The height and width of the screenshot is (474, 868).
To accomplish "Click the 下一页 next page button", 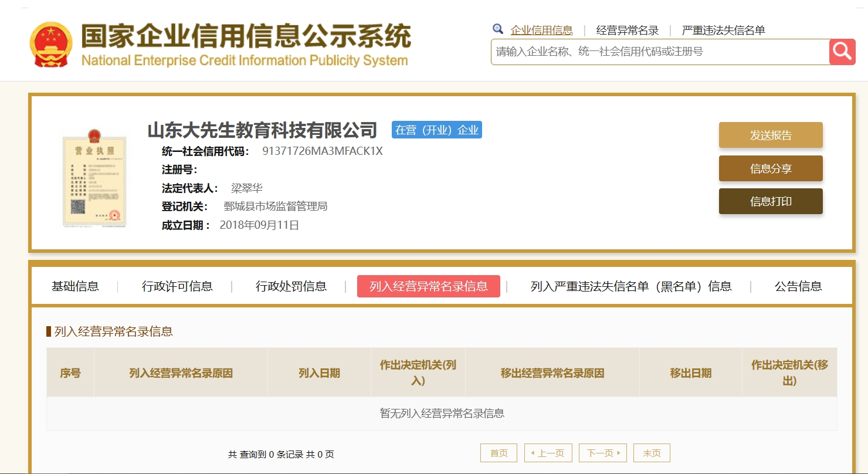I will click(603, 453).
